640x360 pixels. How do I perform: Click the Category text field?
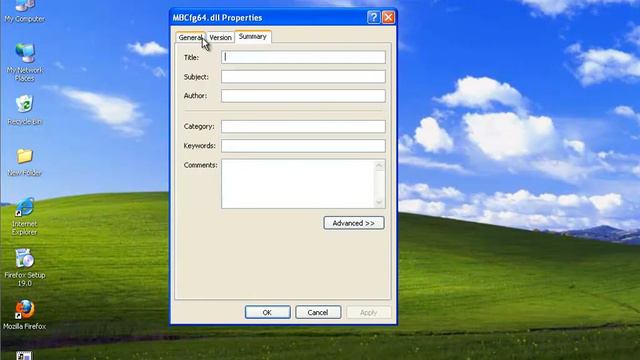[x=303, y=126]
